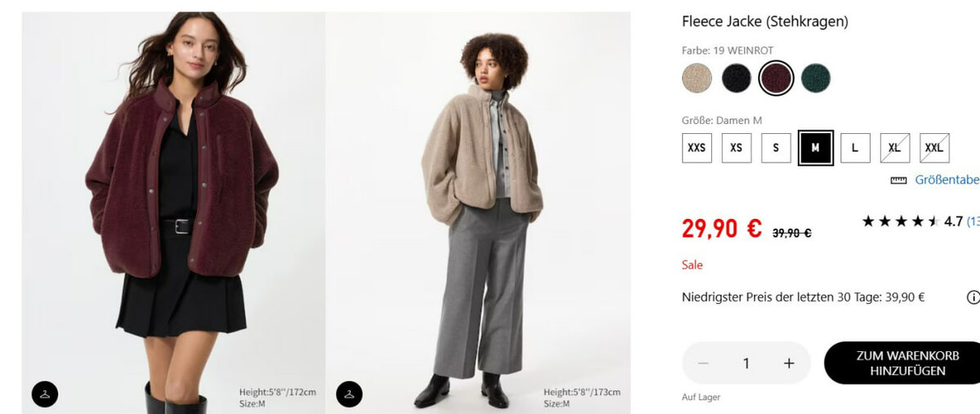Click hanger icon on beige jacket photo
Image resolution: width=980 pixels, height=414 pixels.
click(350, 394)
